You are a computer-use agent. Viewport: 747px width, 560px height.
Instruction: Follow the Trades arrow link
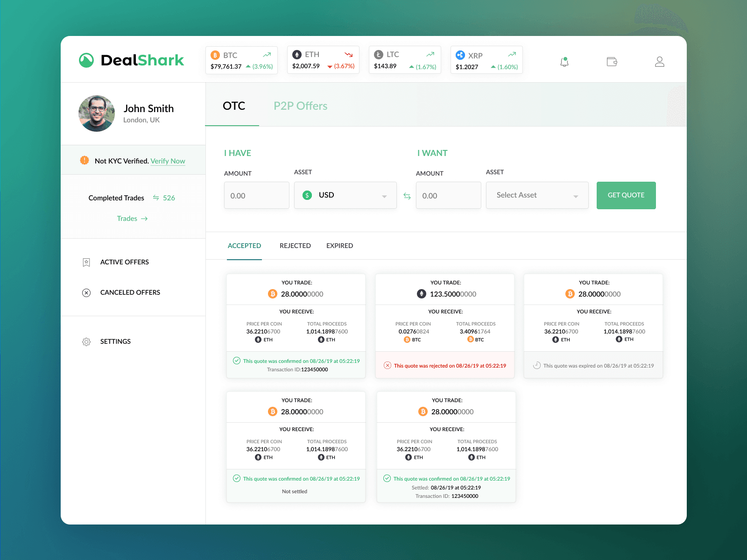(x=132, y=219)
